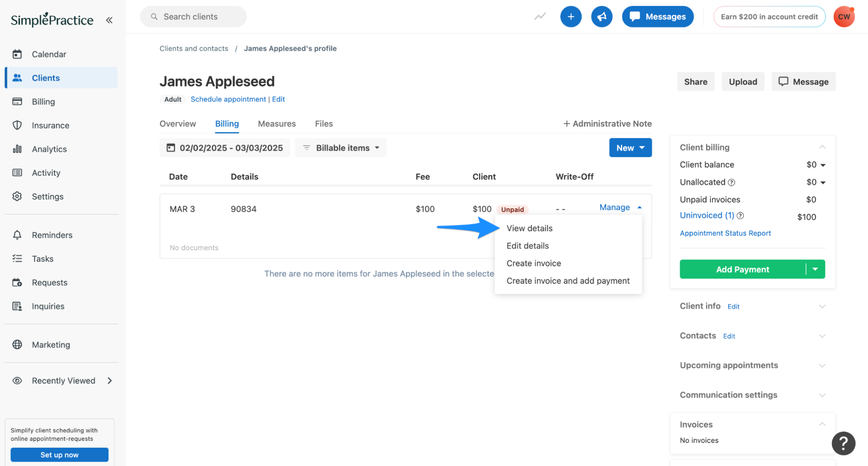Image resolution: width=868 pixels, height=466 pixels.
Task: Click Earn $200 in account credit
Action: click(769, 16)
